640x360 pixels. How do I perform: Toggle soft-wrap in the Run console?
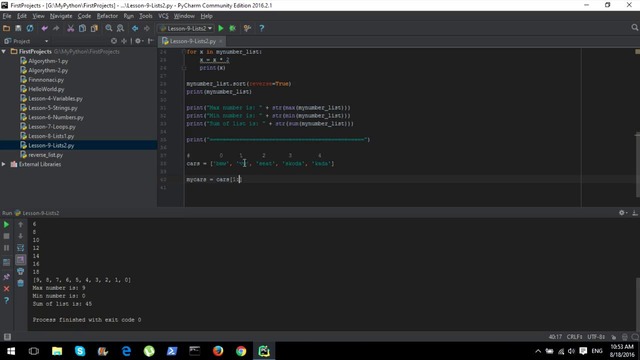point(20,248)
